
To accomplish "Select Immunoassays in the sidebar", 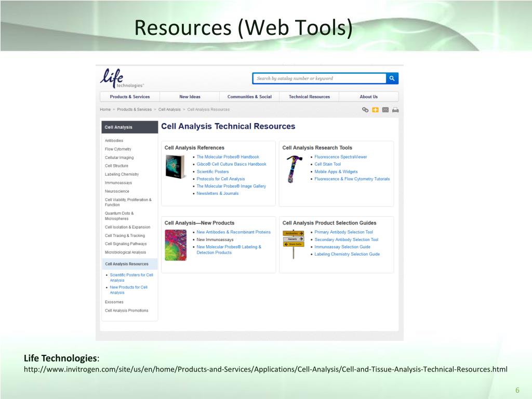I will (x=118, y=182).
